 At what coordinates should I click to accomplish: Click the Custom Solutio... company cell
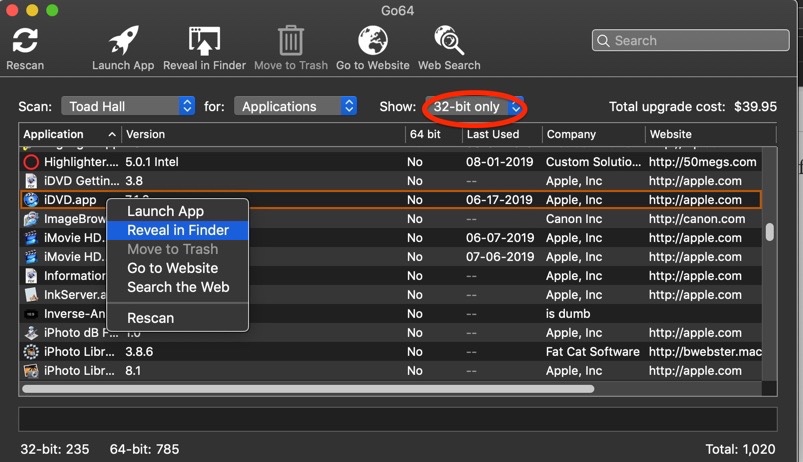tap(593, 162)
